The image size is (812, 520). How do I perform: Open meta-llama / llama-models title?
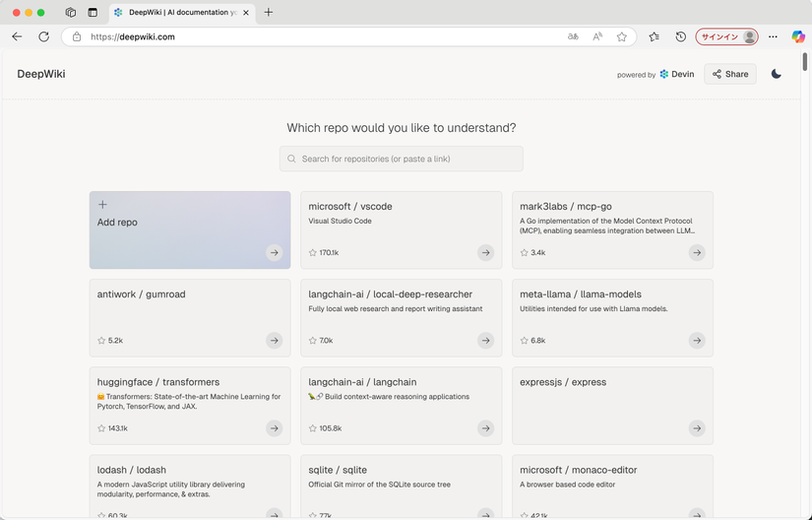coord(581,294)
